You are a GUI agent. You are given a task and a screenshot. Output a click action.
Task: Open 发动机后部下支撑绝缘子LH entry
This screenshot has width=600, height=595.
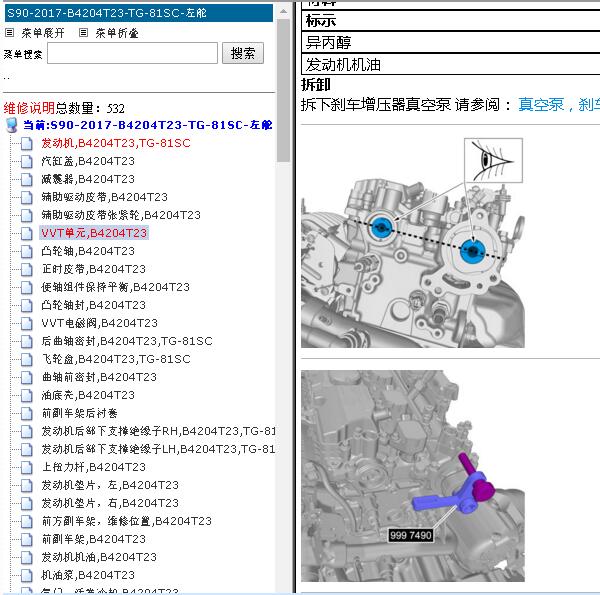158,449
